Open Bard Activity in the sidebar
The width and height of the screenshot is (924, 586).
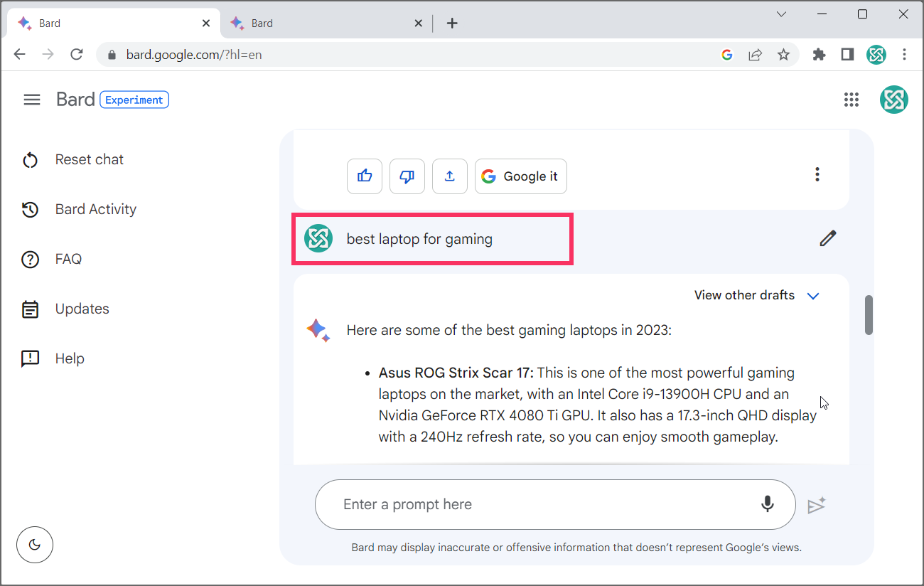coord(79,209)
